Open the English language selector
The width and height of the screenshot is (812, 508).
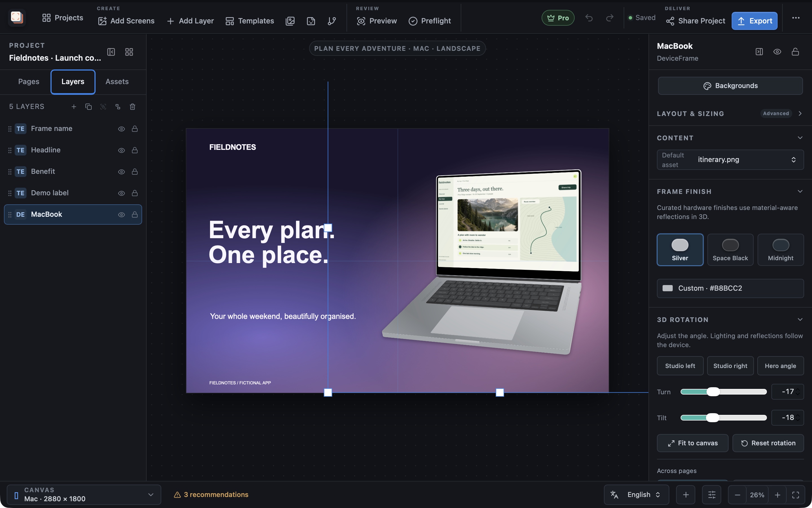tap(636, 494)
